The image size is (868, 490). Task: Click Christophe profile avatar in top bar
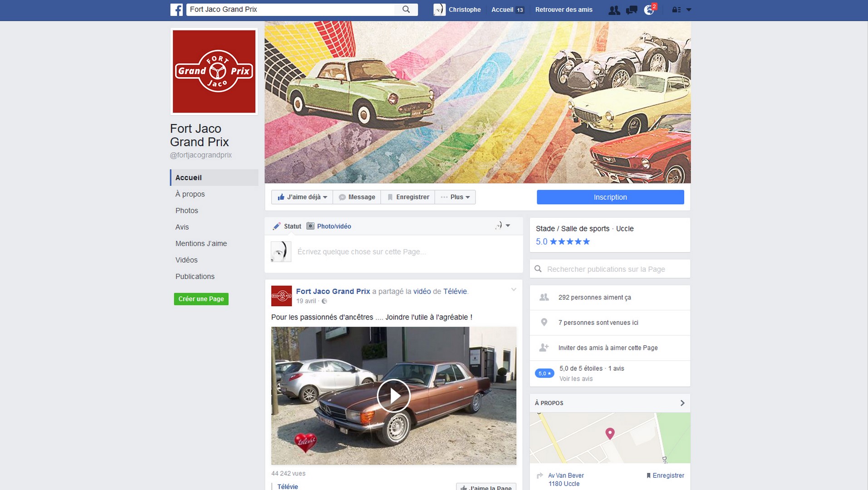[x=439, y=10]
